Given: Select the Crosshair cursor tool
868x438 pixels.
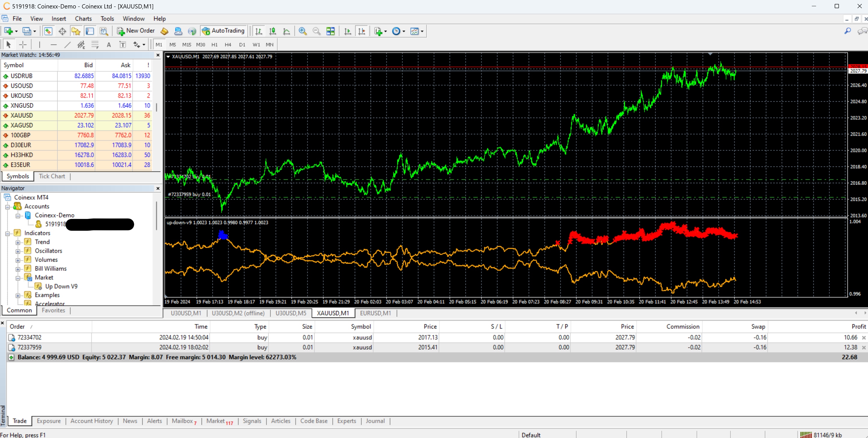Looking at the screenshot, I should (23, 44).
